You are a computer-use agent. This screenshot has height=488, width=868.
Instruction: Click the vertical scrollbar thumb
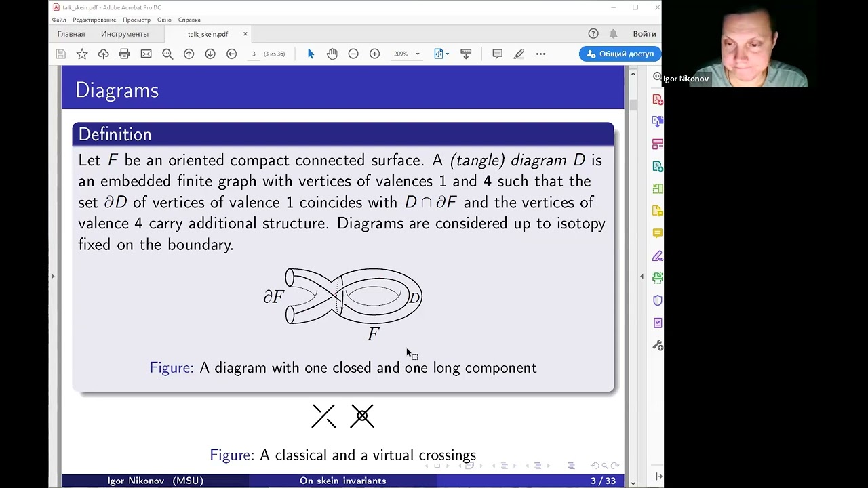click(633, 104)
